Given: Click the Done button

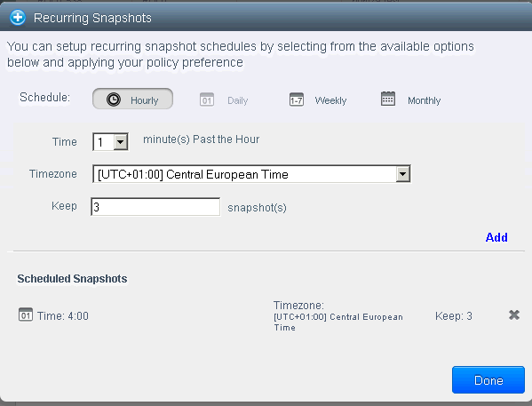Looking at the screenshot, I should pos(488,380).
